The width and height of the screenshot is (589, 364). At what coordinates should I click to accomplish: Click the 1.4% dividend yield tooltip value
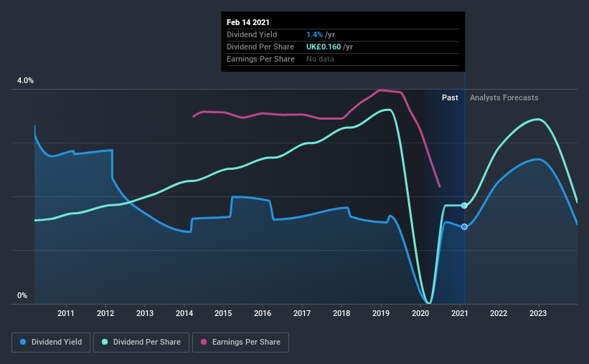[314, 34]
